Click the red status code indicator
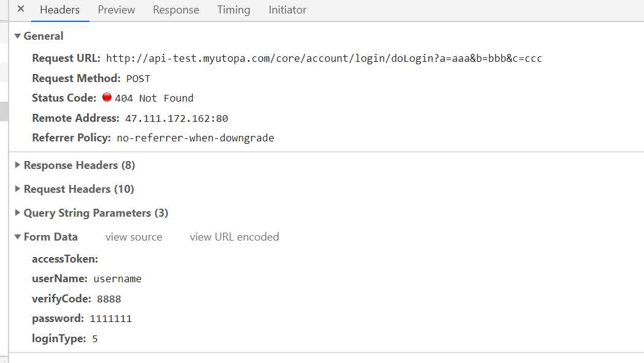644x363 pixels. click(107, 97)
